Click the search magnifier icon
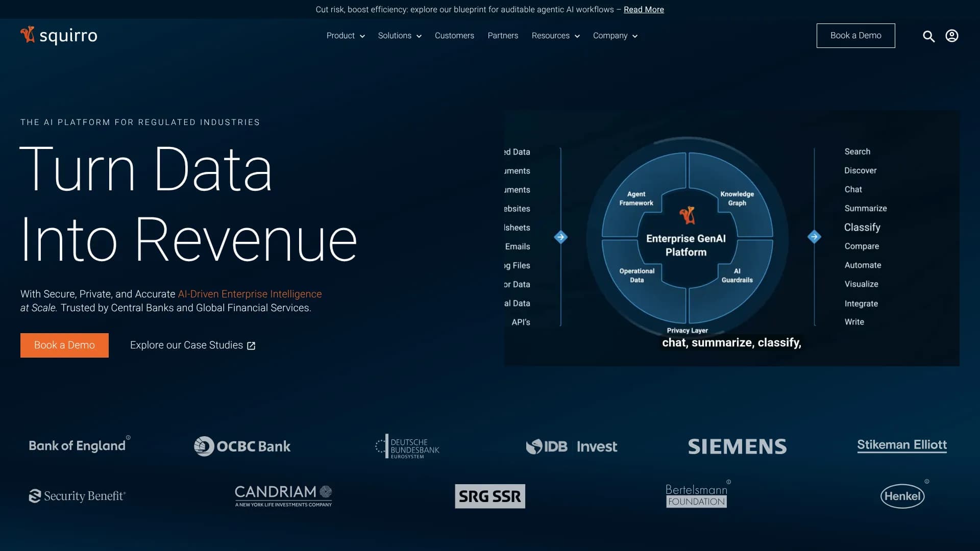Viewport: 980px width, 551px height. 928,36
